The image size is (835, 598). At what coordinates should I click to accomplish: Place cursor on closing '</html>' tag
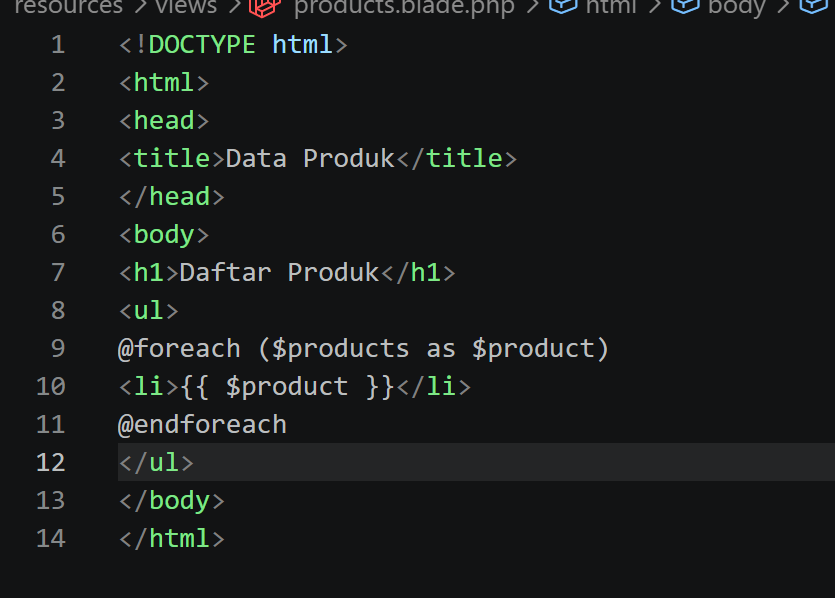click(x=171, y=538)
